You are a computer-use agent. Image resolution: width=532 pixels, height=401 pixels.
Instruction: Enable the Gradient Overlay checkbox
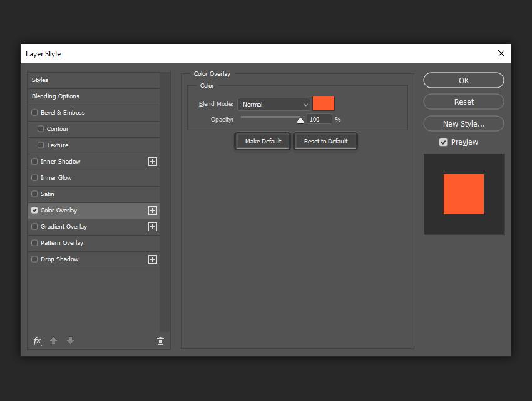click(x=34, y=226)
